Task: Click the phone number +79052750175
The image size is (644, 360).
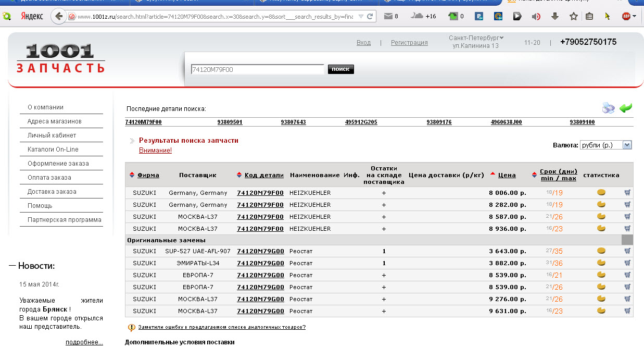Action: click(588, 42)
